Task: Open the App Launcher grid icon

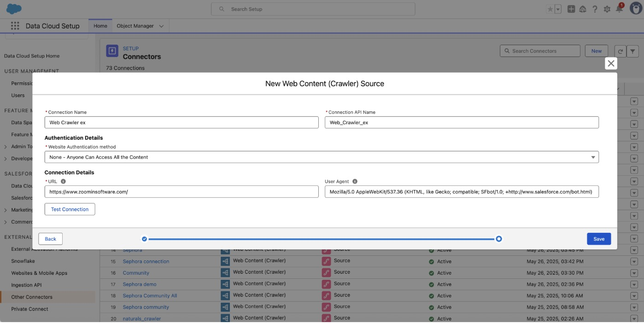Action: tap(15, 26)
